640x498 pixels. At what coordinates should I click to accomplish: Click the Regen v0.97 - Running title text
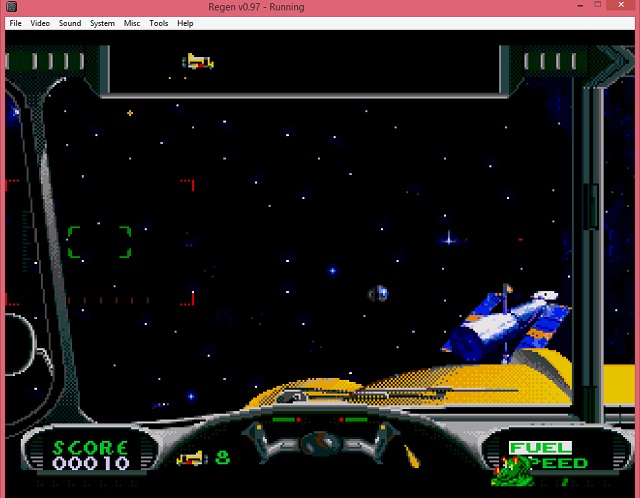(256, 7)
